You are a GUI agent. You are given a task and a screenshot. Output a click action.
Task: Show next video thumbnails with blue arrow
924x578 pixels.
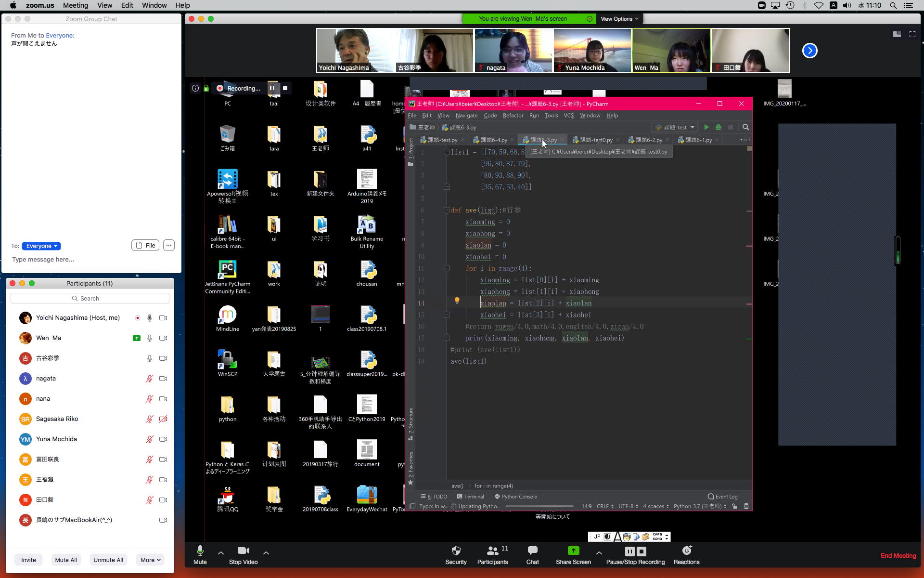[x=809, y=51]
